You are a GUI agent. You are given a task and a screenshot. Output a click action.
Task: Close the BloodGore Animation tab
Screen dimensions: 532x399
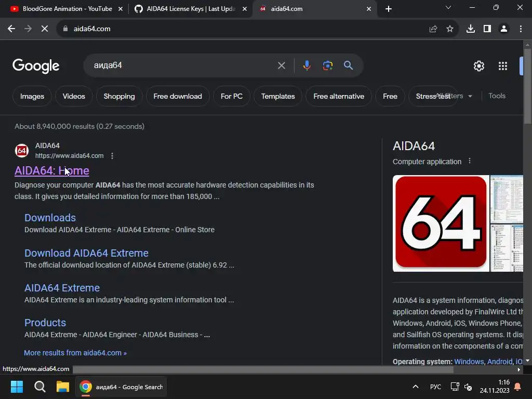[x=121, y=9]
